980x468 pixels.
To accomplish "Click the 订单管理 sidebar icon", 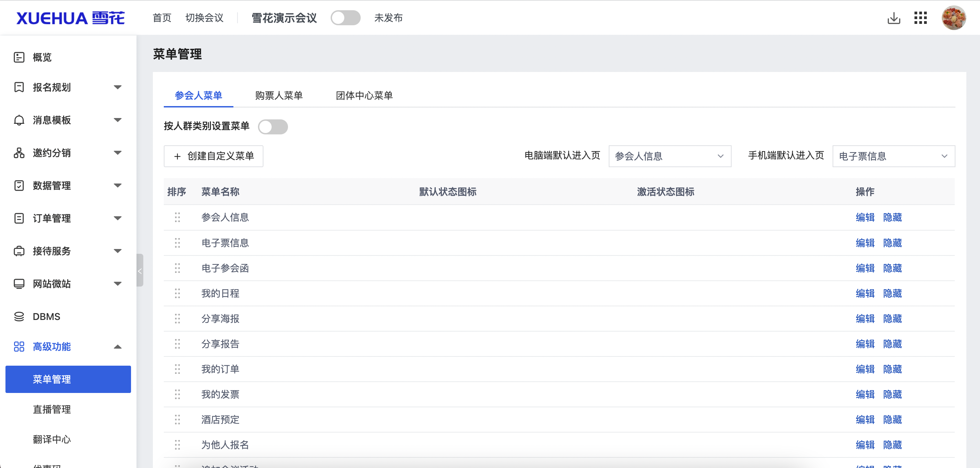I will click(19, 218).
